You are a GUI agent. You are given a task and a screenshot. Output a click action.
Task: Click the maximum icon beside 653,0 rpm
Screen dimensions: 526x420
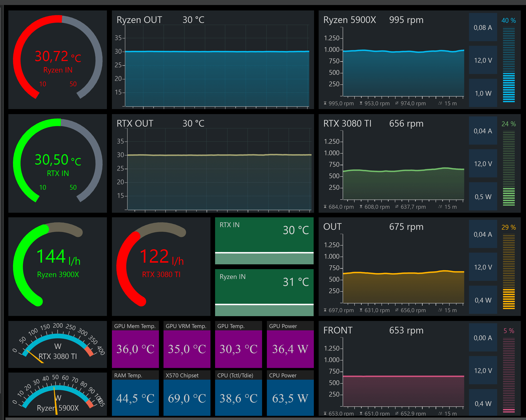pos(325,413)
